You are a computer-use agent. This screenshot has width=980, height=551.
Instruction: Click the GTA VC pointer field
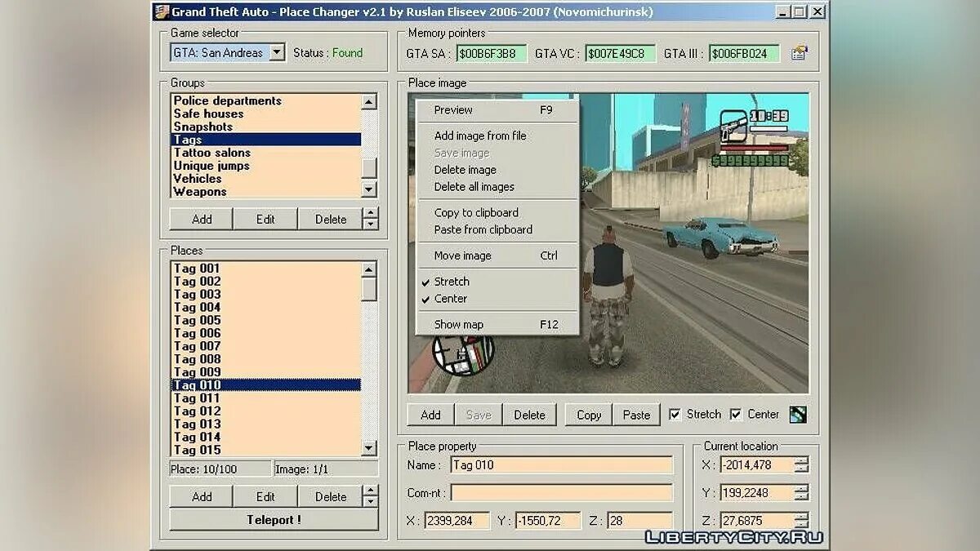pyautogui.click(x=621, y=54)
